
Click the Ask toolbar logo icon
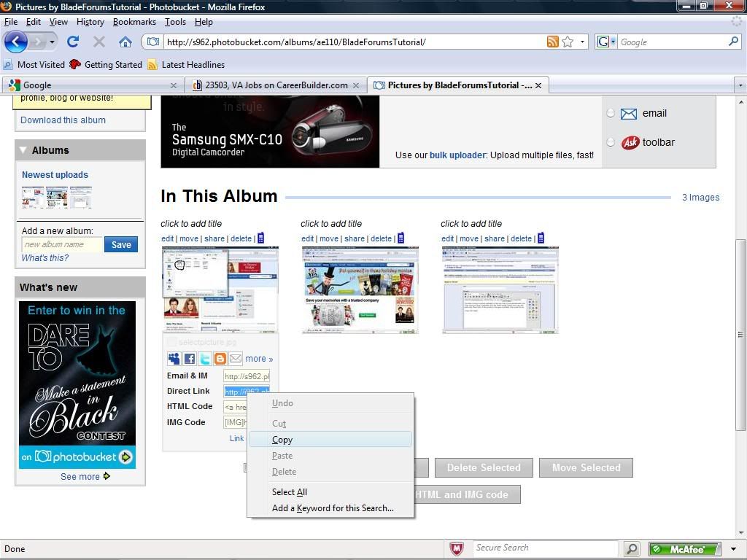(630, 142)
